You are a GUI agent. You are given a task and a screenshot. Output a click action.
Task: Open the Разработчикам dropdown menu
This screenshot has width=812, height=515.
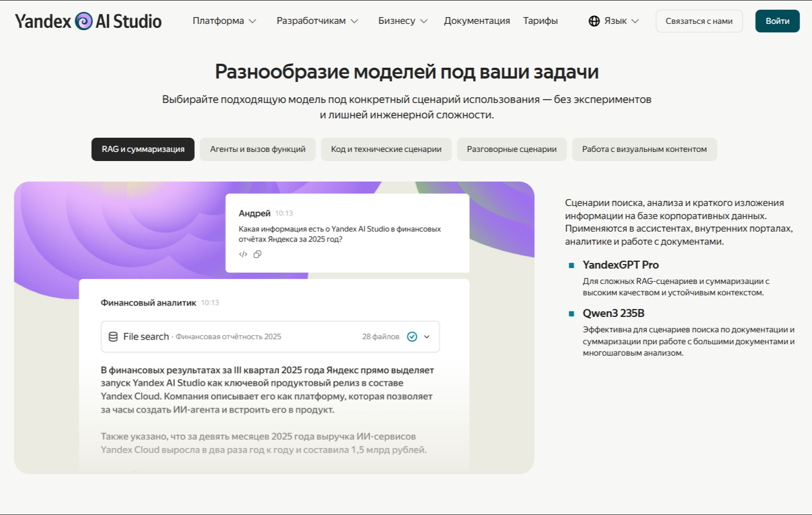(x=317, y=21)
